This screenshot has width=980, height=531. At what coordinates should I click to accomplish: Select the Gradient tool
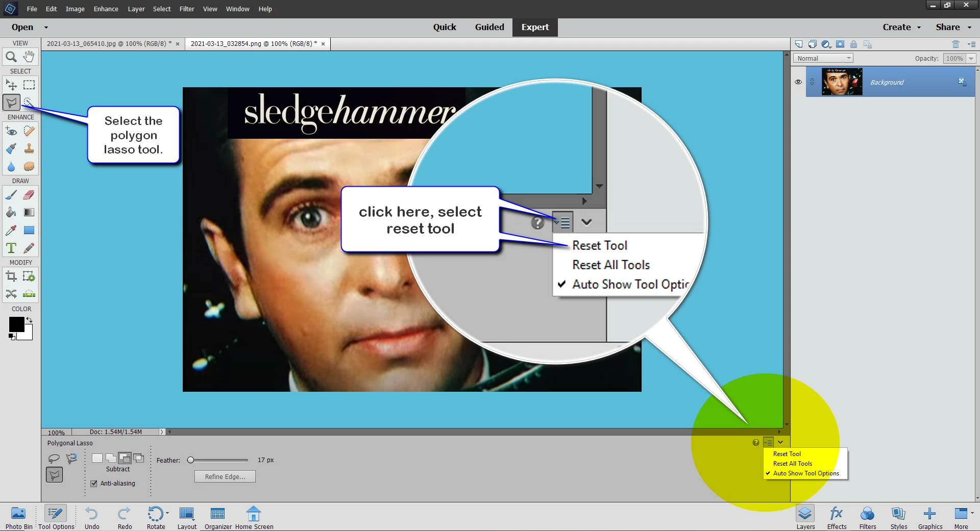pos(29,212)
